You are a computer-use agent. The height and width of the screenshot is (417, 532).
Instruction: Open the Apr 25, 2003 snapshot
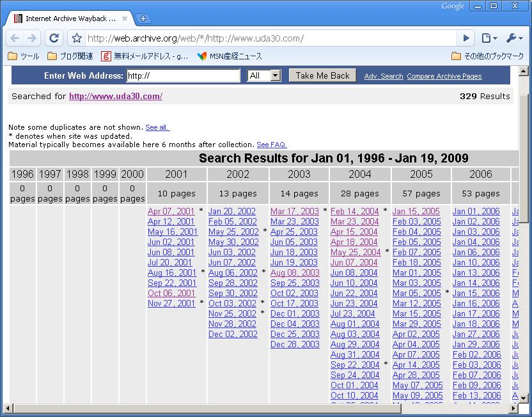click(x=294, y=232)
